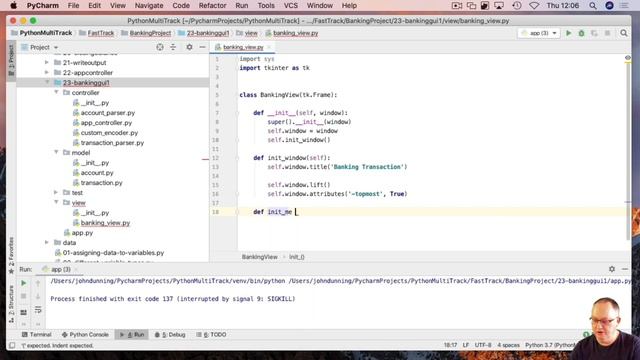
Task: Open the Terminal tool window
Action: (36, 335)
